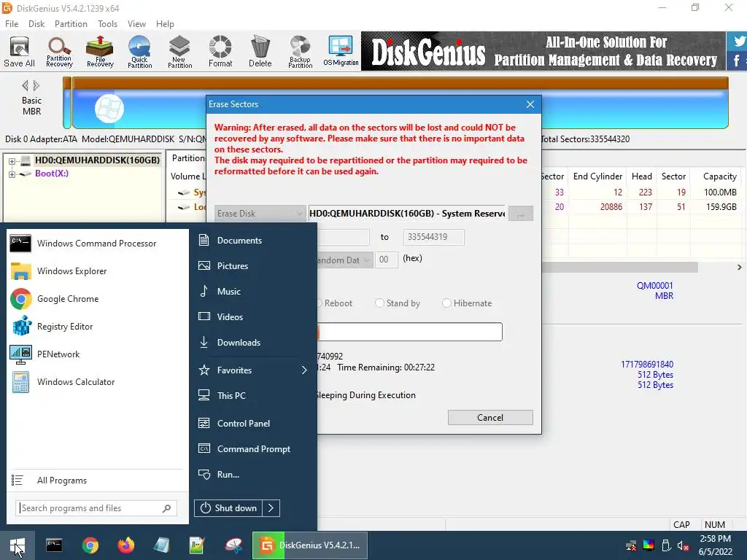Click the erase progress bar
Image resolution: width=747 pixels, height=560 pixels.
click(410, 332)
